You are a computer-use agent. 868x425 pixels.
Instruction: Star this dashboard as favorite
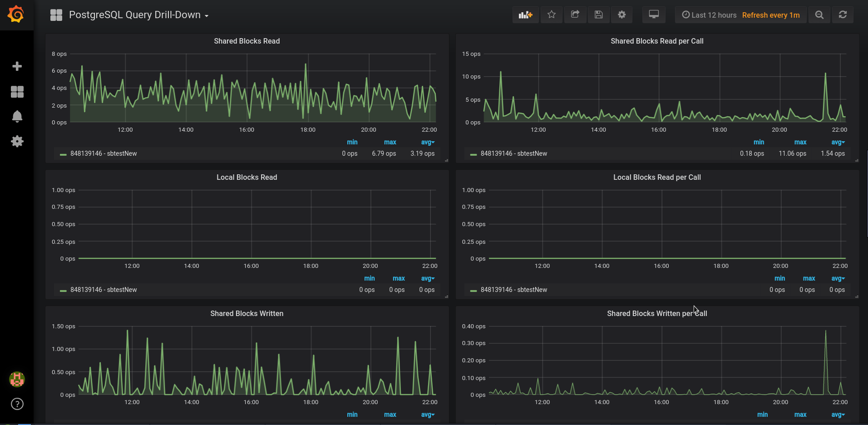tap(552, 15)
